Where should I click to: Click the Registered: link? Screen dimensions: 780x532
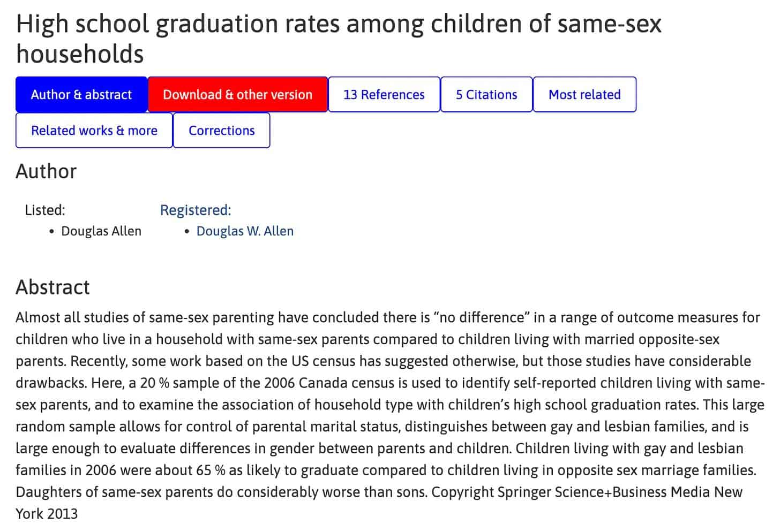tap(196, 210)
